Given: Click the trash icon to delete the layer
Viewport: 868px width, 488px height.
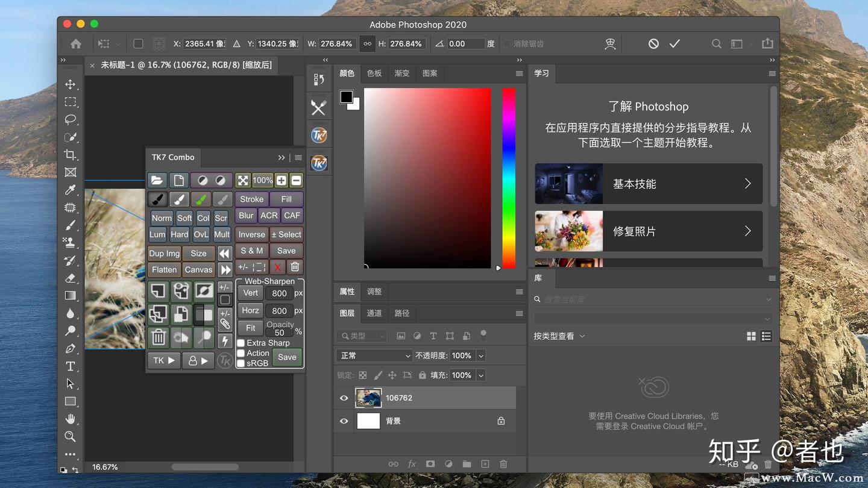Looking at the screenshot, I should click(503, 464).
